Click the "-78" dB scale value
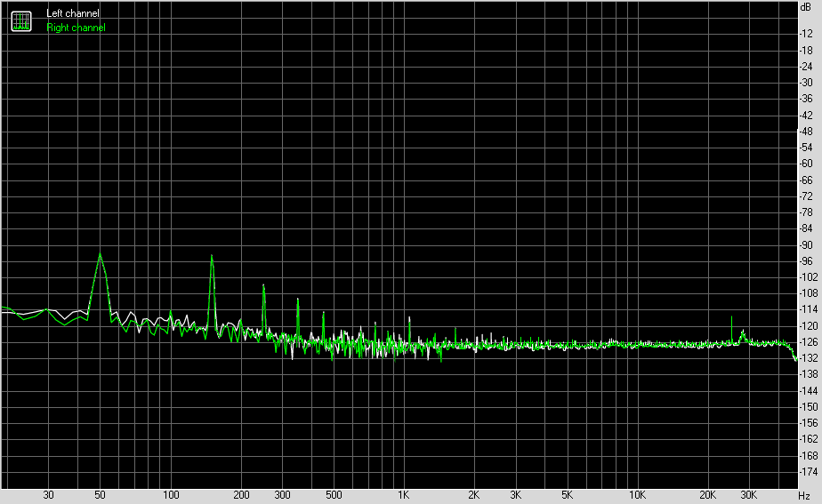This screenshot has height=504, width=822. pos(806,212)
